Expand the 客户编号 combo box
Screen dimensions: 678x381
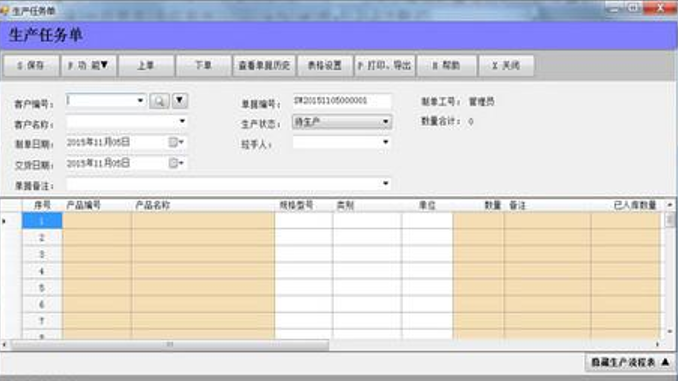click(x=140, y=100)
